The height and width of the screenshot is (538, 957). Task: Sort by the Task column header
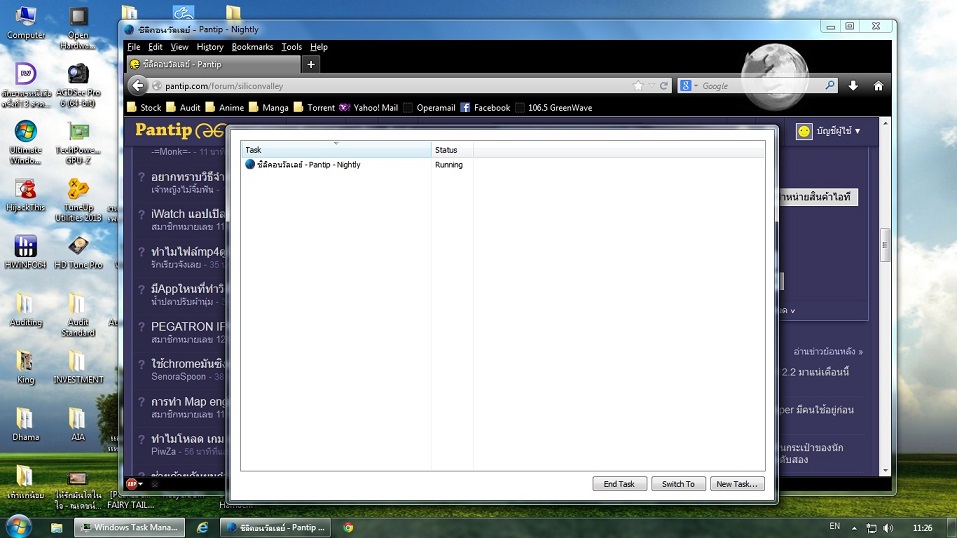tap(336, 150)
